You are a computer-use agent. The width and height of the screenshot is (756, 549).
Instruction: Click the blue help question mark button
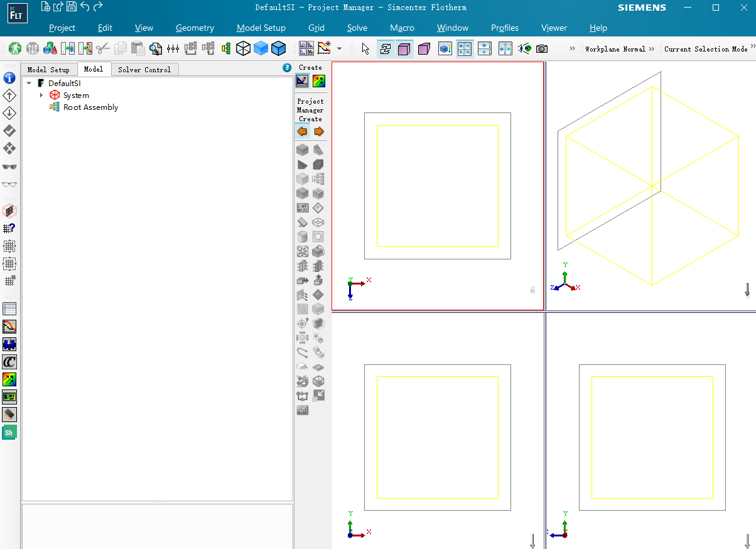[x=287, y=68]
